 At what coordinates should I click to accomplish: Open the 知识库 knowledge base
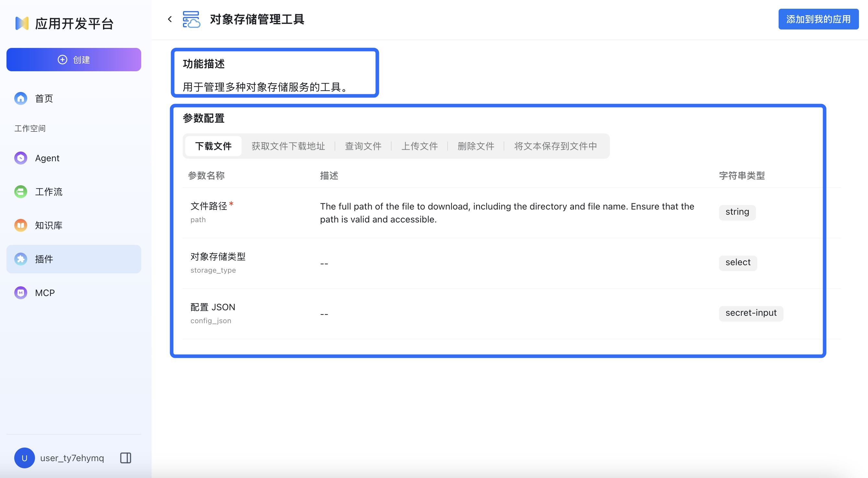[49, 225]
